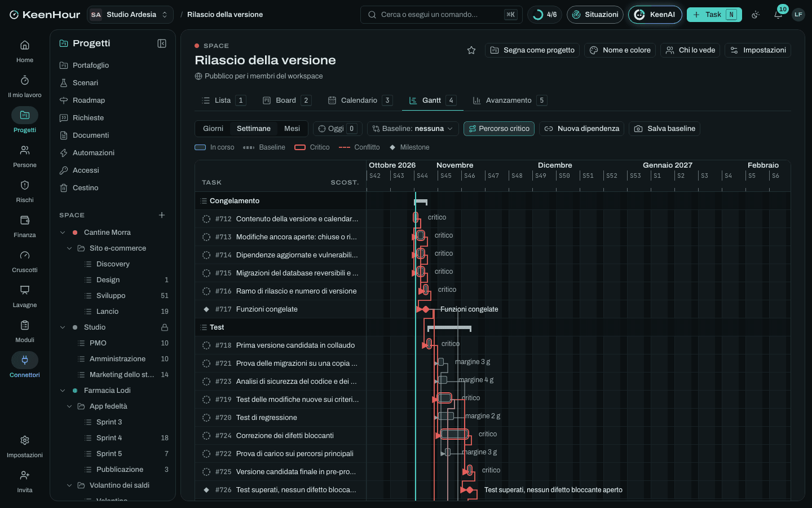812x508 pixels.
Task: Click Segna come progetto button
Action: pos(532,50)
